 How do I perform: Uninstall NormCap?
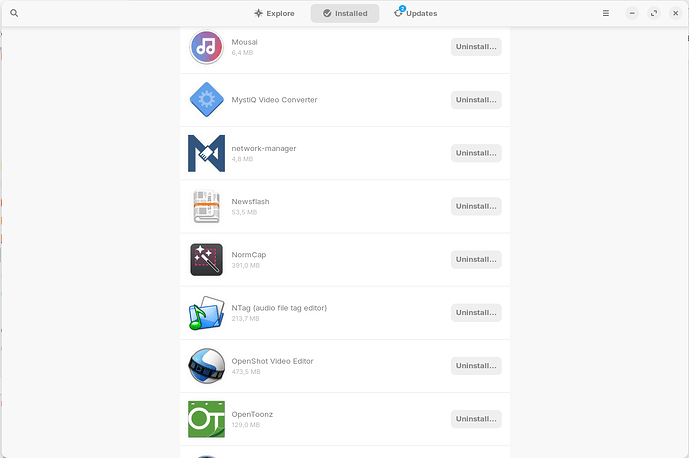tap(476, 259)
